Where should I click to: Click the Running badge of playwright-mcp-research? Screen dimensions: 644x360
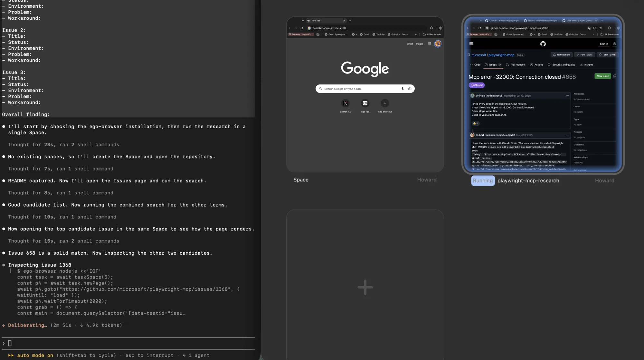pyautogui.click(x=483, y=180)
